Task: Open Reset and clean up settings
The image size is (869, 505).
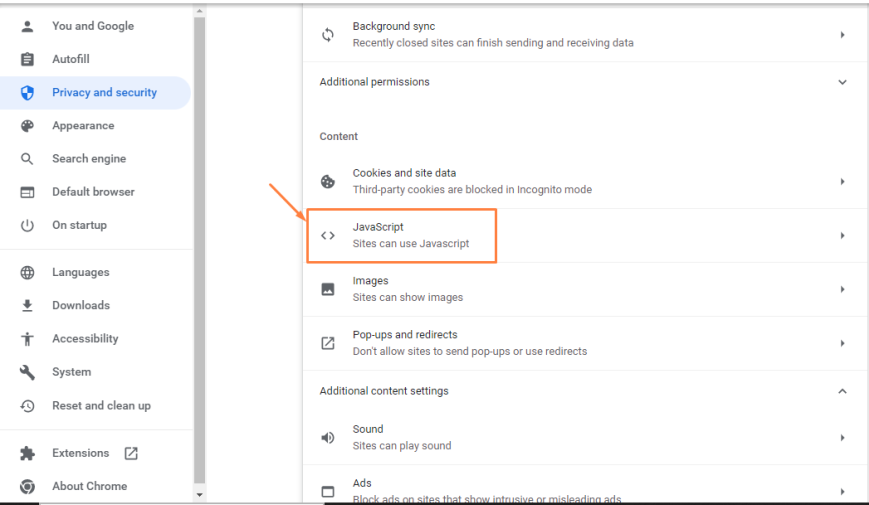Action: (101, 406)
